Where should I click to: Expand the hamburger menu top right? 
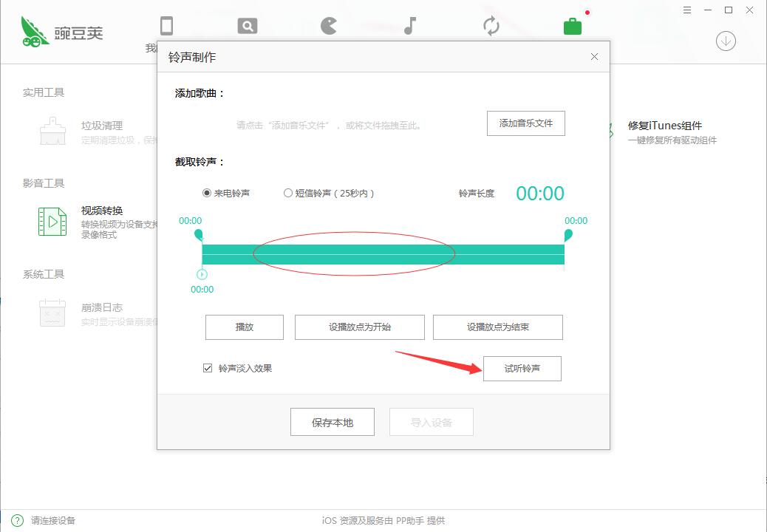[x=686, y=10]
